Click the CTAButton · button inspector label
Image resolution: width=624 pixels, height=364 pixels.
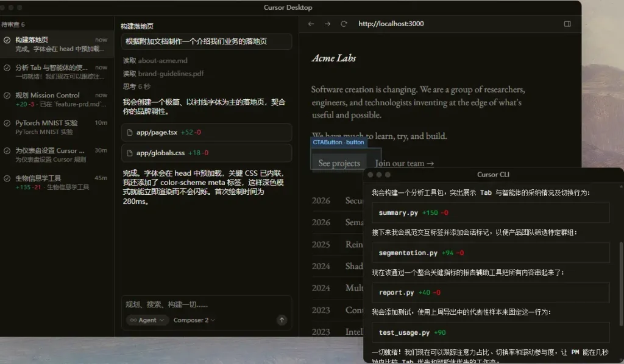[x=338, y=142]
